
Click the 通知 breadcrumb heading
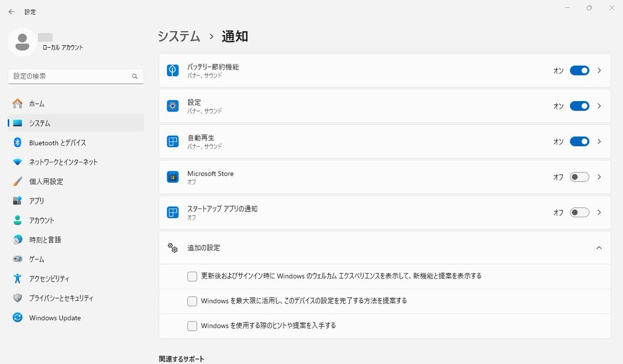pos(235,36)
